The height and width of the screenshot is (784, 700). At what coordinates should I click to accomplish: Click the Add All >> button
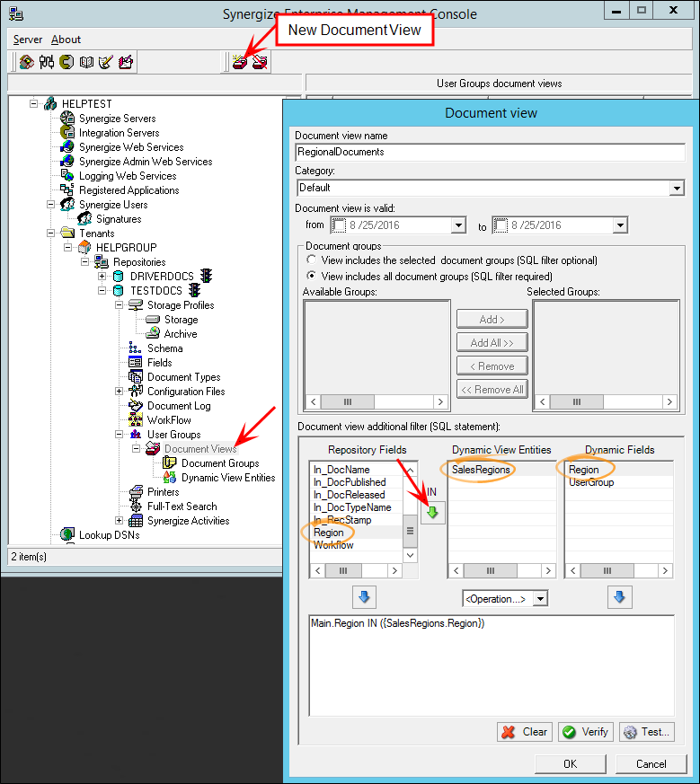click(x=492, y=342)
